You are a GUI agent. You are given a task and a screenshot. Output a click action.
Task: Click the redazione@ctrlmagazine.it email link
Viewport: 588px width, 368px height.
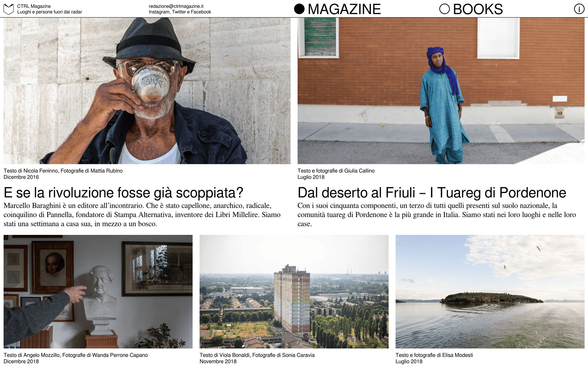[176, 6]
